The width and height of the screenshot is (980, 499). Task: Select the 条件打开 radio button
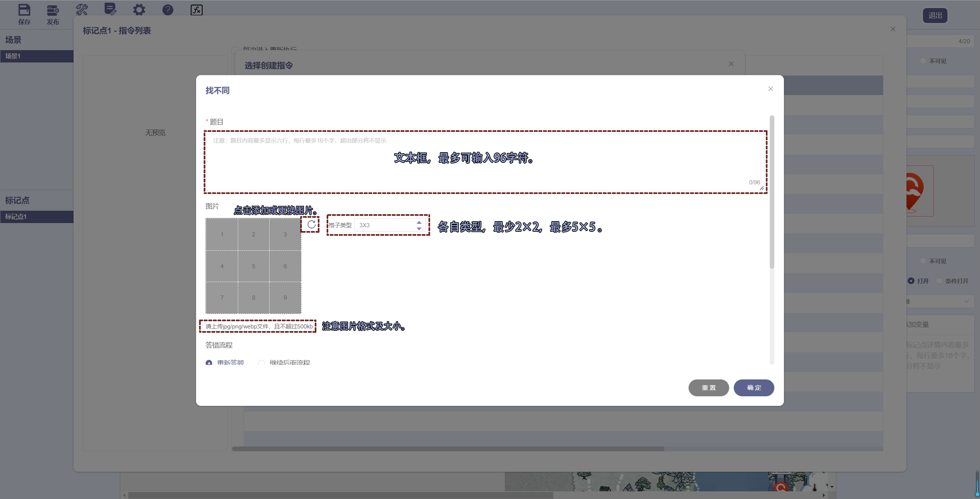(x=939, y=281)
